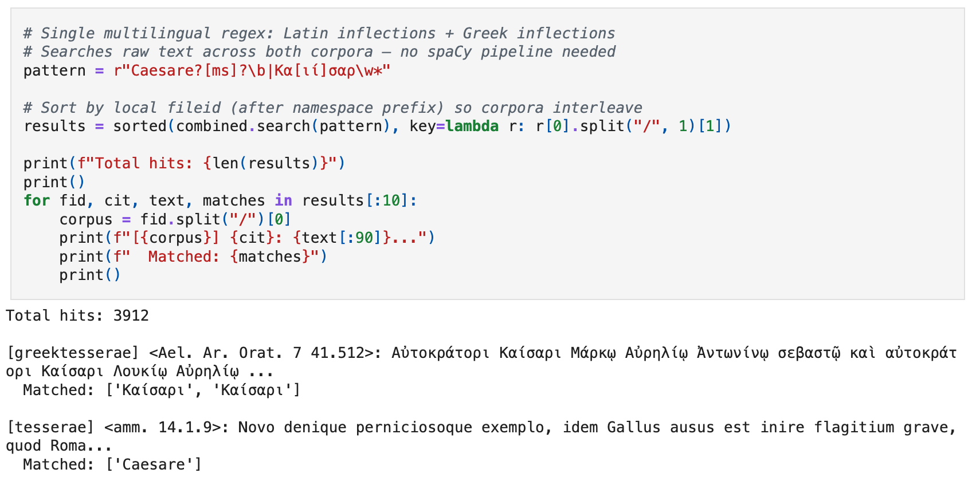The height and width of the screenshot is (489, 980).
Task: Place cursor on the "pattern" variable name
Action: pyautogui.click(x=54, y=70)
